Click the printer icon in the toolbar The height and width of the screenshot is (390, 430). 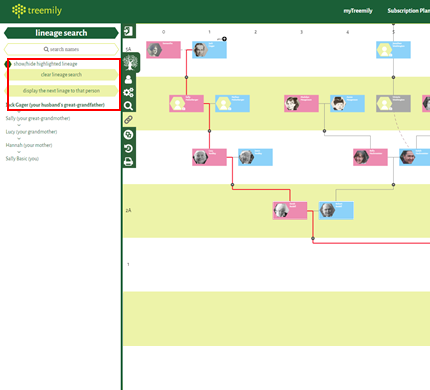pos(128,162)
